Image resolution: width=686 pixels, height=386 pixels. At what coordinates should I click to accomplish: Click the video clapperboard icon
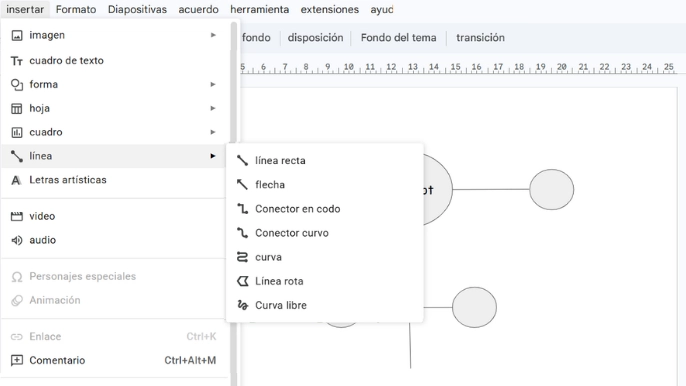(17, 216)
